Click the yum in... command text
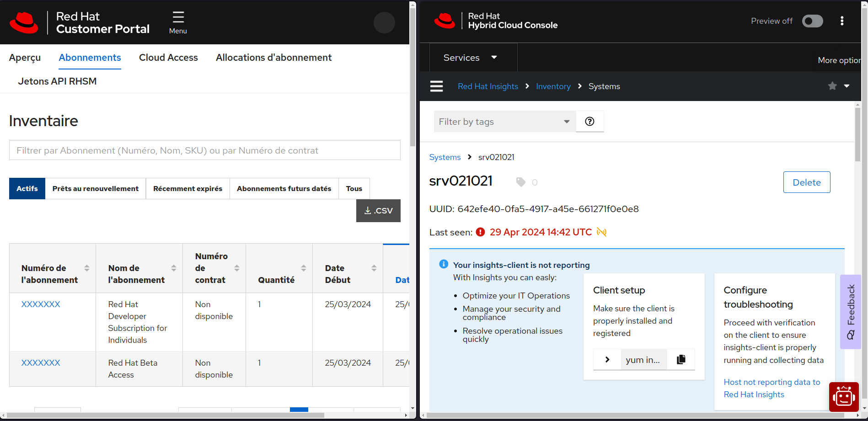 pyautogui.click(x=643, y=360)
